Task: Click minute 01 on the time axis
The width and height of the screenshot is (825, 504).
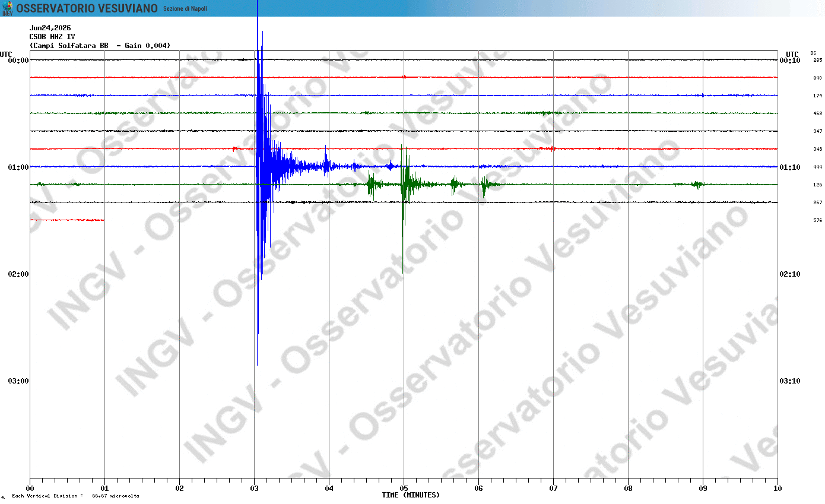Action: click(104, 489)
